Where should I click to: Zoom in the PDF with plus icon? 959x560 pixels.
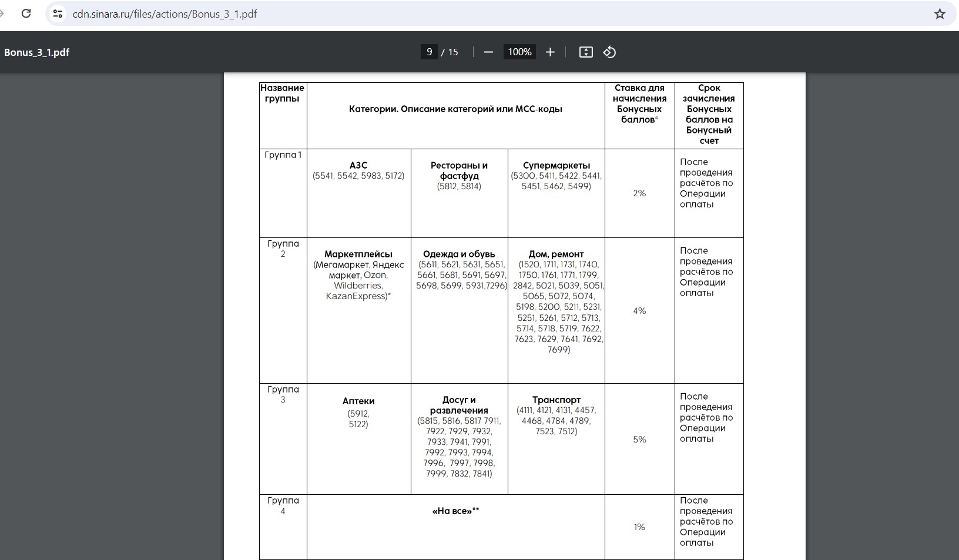pos(550,52)
